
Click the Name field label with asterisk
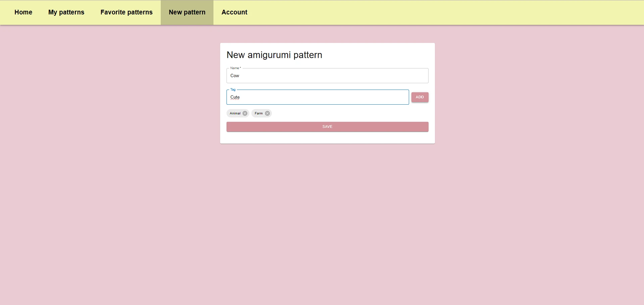235,68
